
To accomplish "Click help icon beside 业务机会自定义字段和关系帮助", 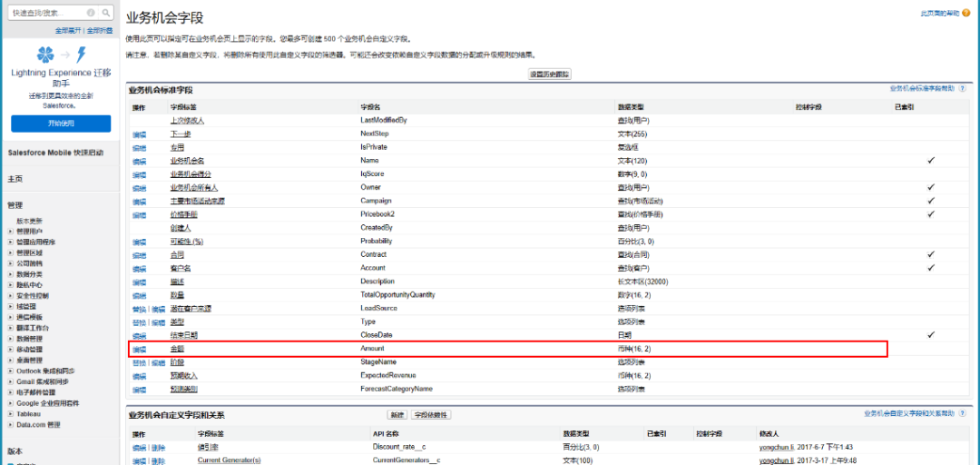I will [x=963, y=413].
